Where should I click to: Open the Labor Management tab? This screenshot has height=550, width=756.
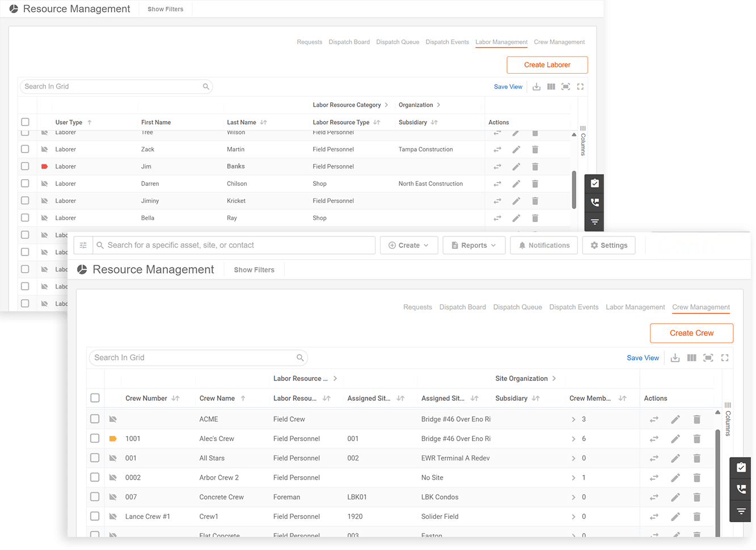coord(635,307)
